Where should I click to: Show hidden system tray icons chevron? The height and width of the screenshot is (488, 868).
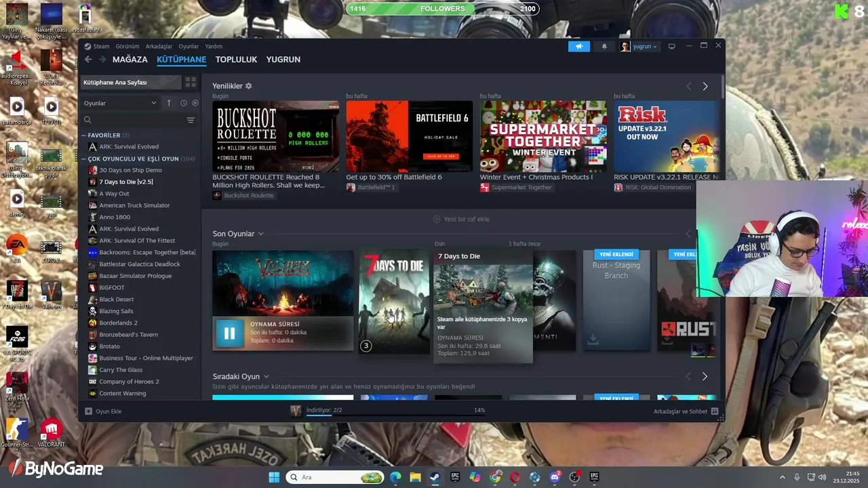pos(782,477)
